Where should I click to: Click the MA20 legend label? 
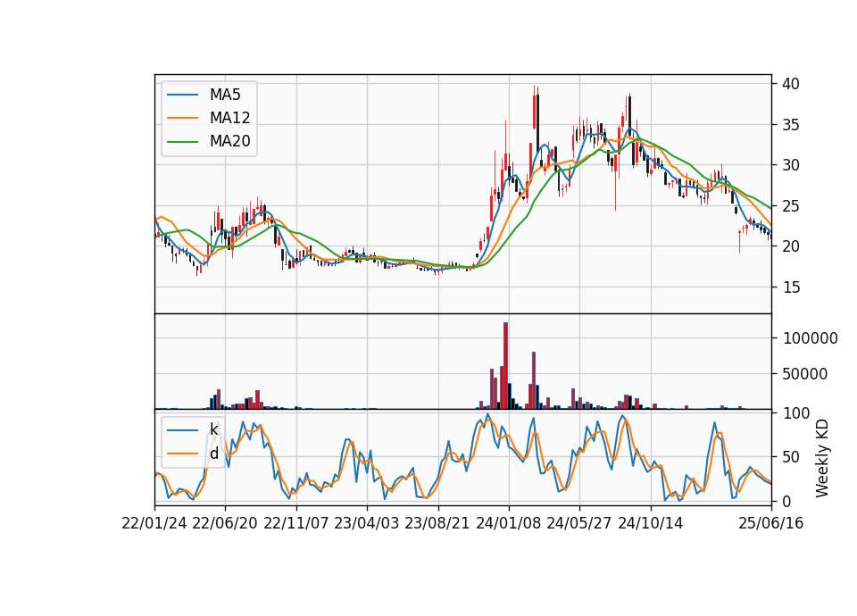coord(229,142)
